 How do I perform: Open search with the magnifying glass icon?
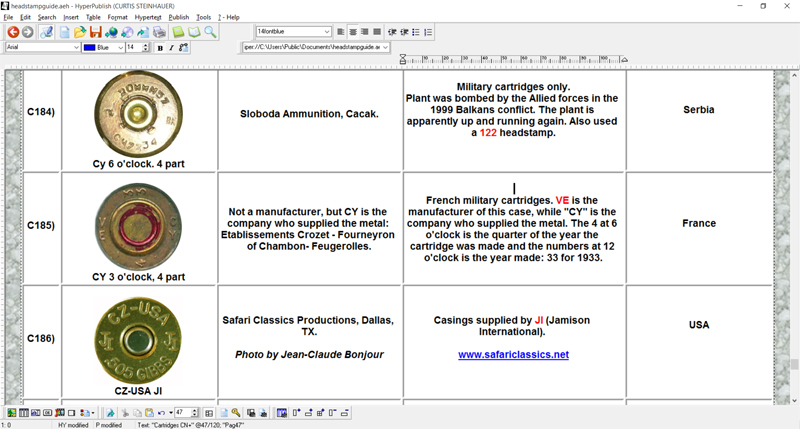click(210, 32)
